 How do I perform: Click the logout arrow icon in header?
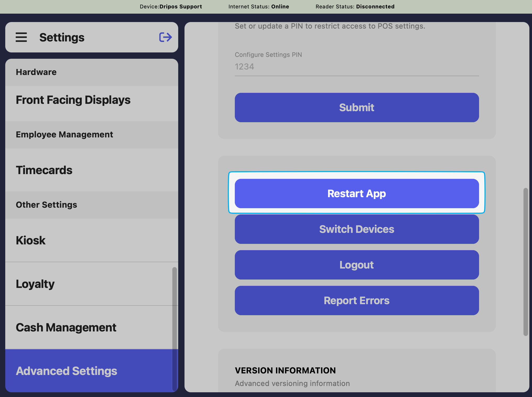click(165, 37)
